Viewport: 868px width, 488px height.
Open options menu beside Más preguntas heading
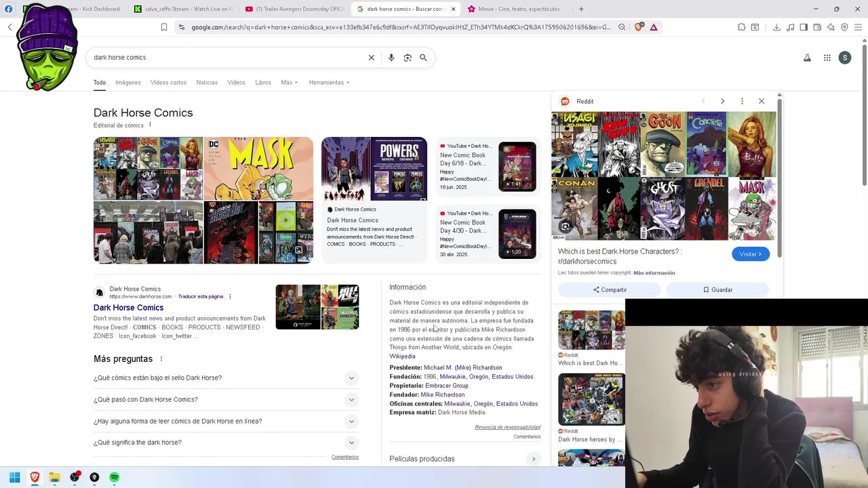(x=161, y=359)
